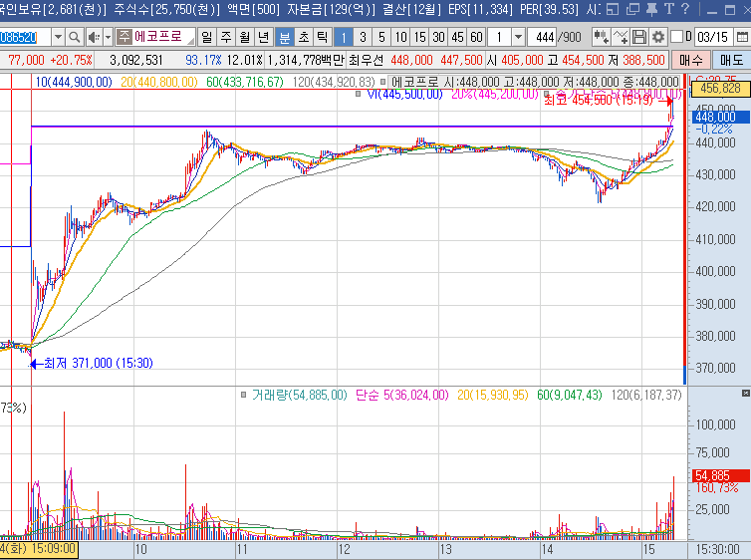
Task: Click the 10-period moving average label
Action: [x=74, y=82]
